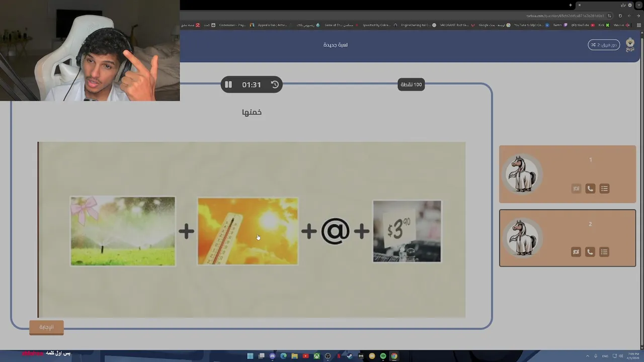Screen dimensions: 644x362
Task: Open File Explorer from the taskbar
Action: tap(295, 356)
